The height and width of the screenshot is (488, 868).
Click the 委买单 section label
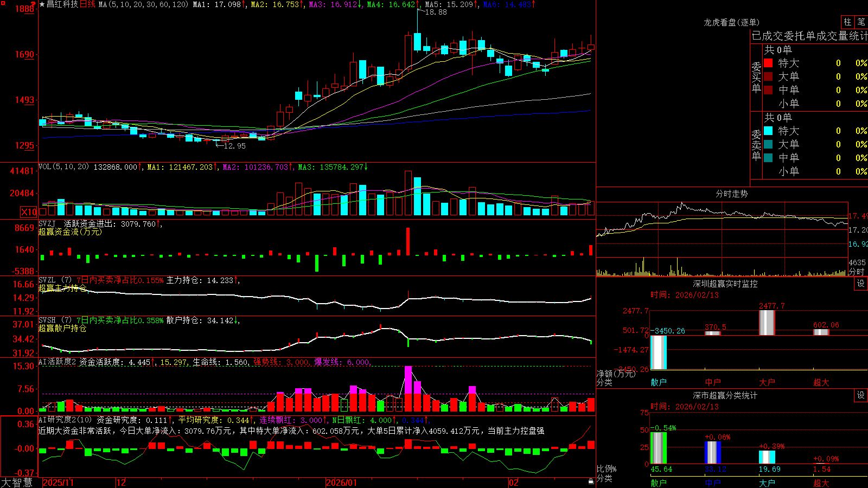tap(756, 77)
